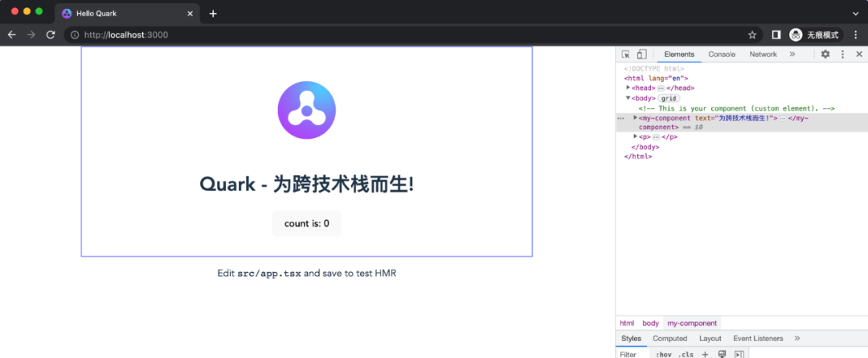Image resolution: width=868 pixels, height=358 pixels.
Task: Go back in browser history
Action: tap(11, 35)
